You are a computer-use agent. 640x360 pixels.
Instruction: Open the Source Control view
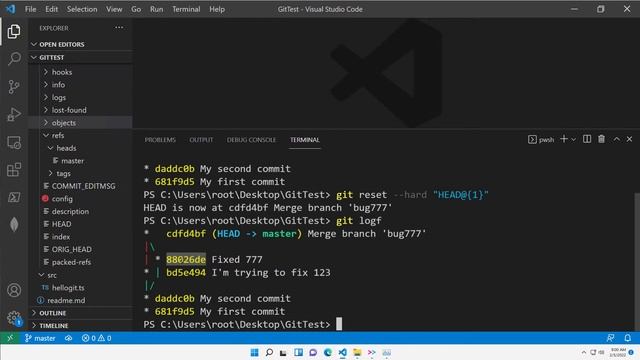(14, 87)
